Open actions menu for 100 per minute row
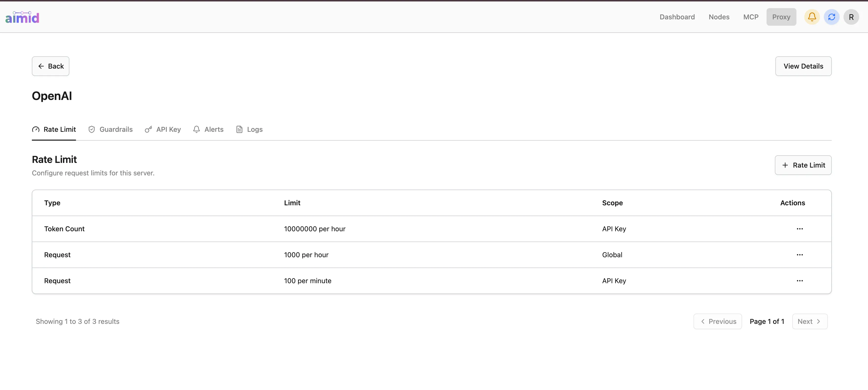 [x=800, y=280]
